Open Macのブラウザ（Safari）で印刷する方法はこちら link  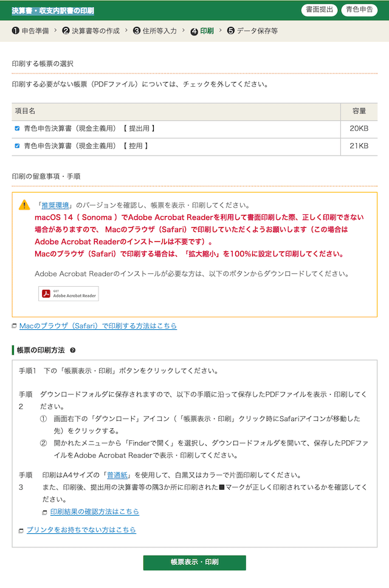pos(98,326)
